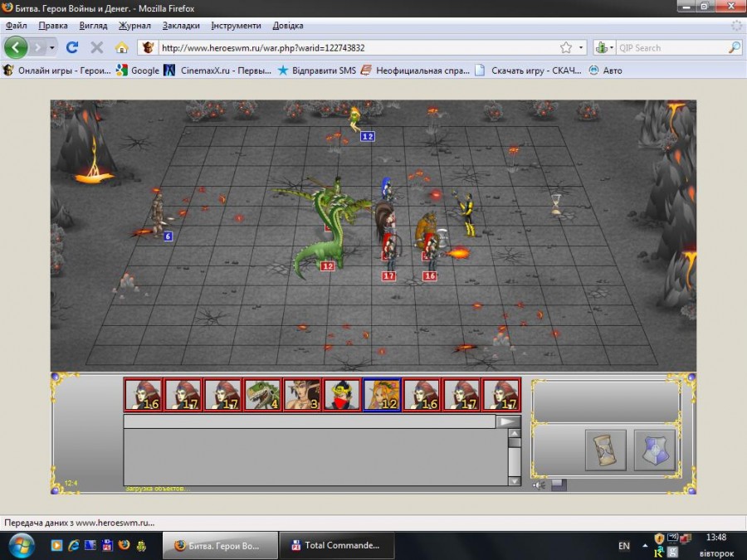Open the Інструменти menu
The image size is (747, 560).
coord(237,26)
